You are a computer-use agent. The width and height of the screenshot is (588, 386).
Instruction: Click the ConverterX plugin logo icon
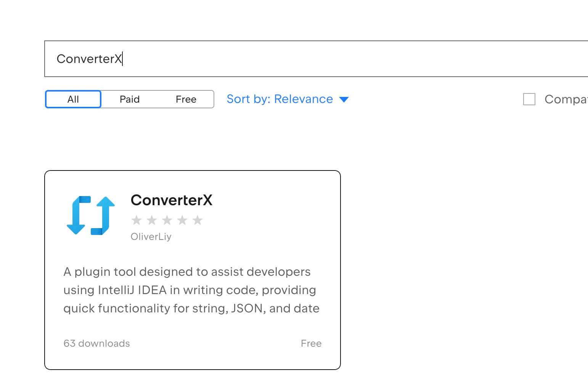(x=91, y=216)
